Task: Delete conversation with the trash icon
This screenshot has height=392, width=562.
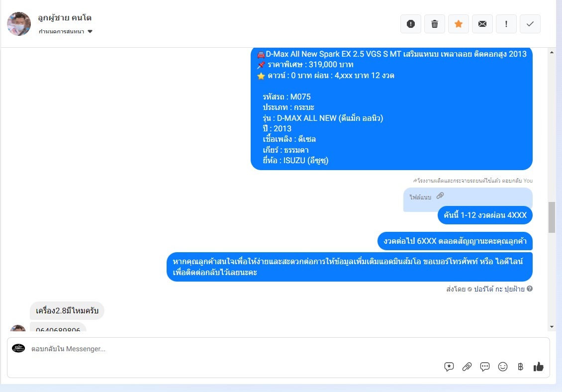Action: 434,24
